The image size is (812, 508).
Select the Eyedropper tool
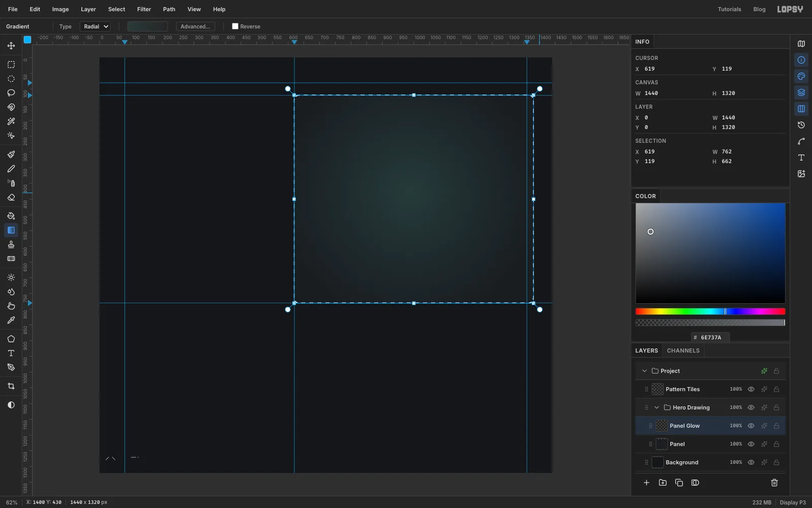pos(11,320)
